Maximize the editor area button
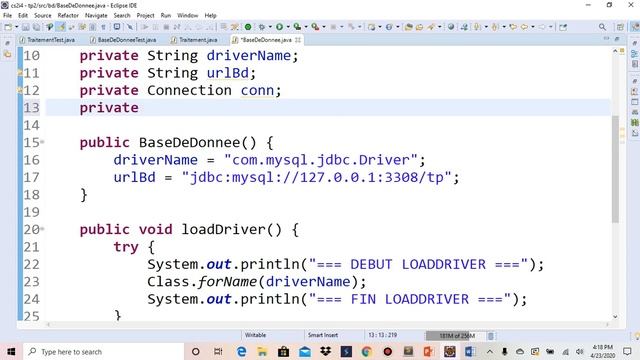This screenshot has width=640, height=360. (x=617, y=38)
